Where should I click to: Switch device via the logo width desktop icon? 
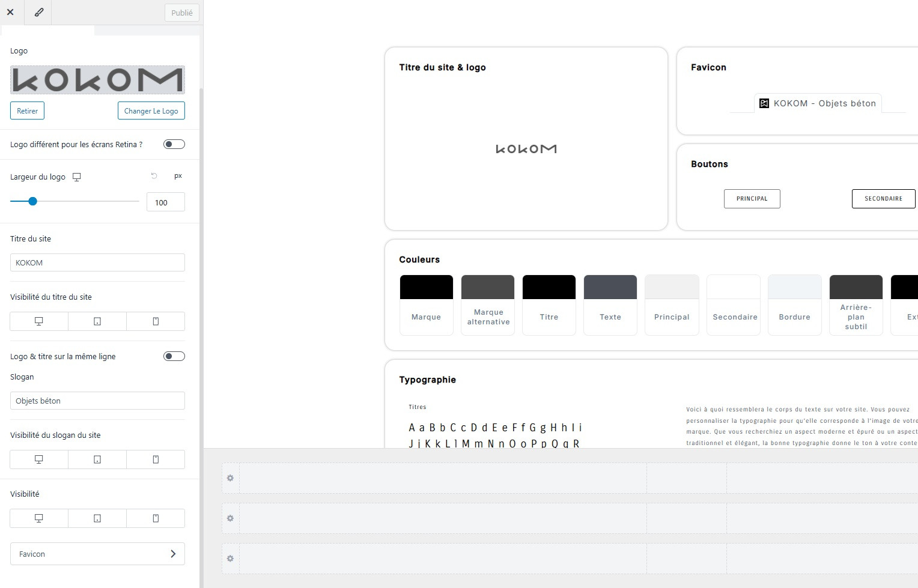tap(76, 177)
